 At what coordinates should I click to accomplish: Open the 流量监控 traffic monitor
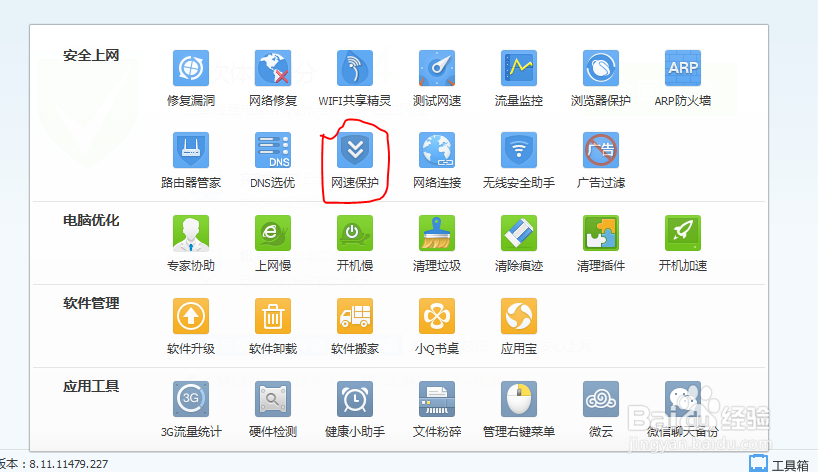click(519, 68)
